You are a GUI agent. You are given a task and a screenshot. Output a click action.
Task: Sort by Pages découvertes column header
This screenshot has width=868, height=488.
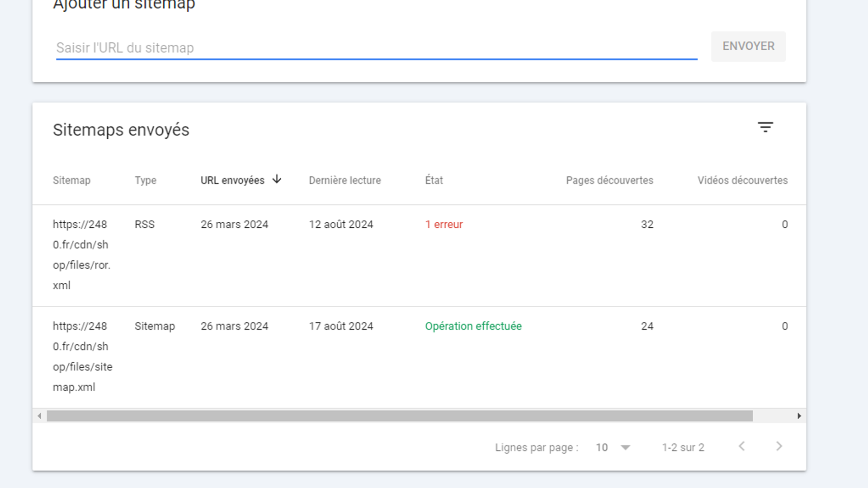click(x=609, y=180)
